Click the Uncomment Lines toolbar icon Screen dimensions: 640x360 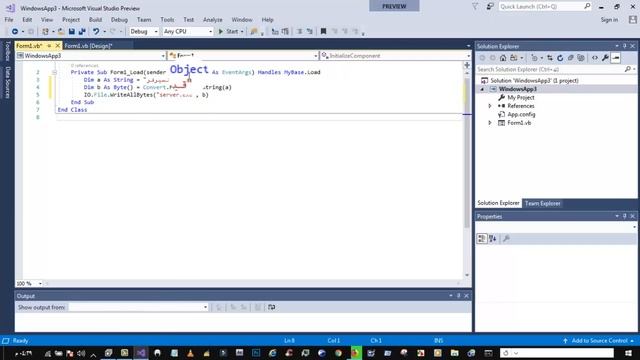(310, 31)
